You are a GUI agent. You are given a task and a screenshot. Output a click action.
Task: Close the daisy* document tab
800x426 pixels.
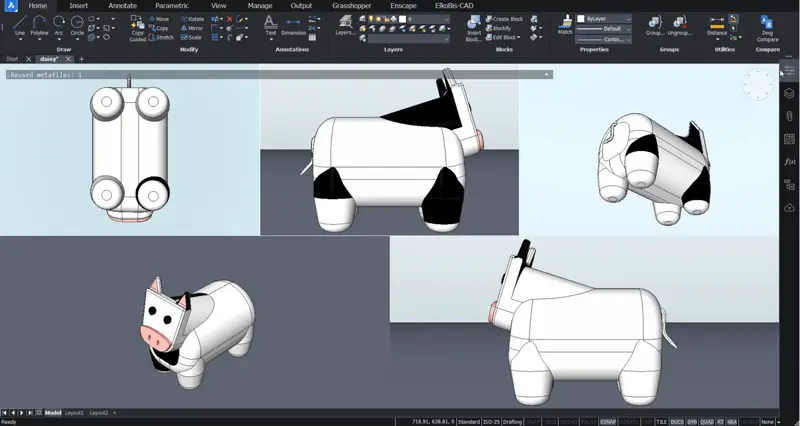point(68,59)
